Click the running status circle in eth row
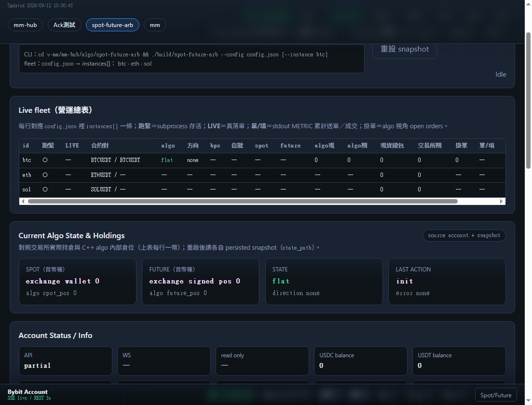 (x=45, y=175)
